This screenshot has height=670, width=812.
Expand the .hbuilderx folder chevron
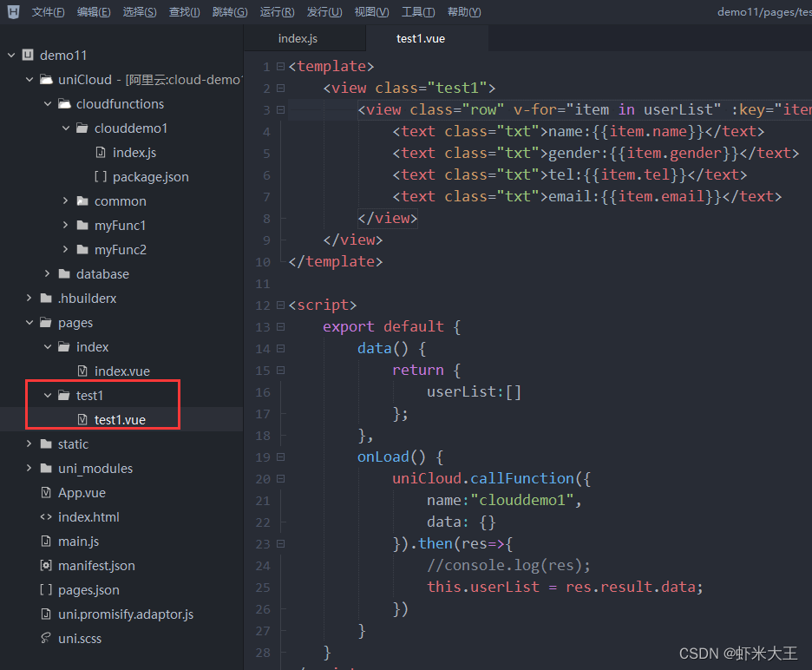click(x=29, y=299)
